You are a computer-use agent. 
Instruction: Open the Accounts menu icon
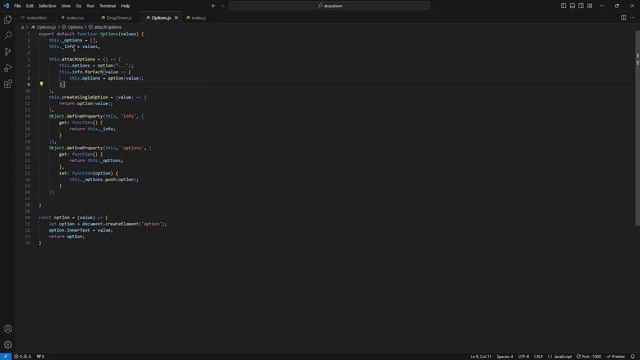pyautogui.click(x=8, y=329)
